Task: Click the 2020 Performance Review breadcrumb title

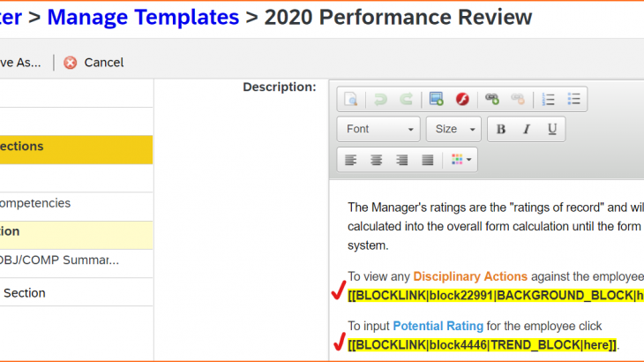Action: (x=398, y=18)
